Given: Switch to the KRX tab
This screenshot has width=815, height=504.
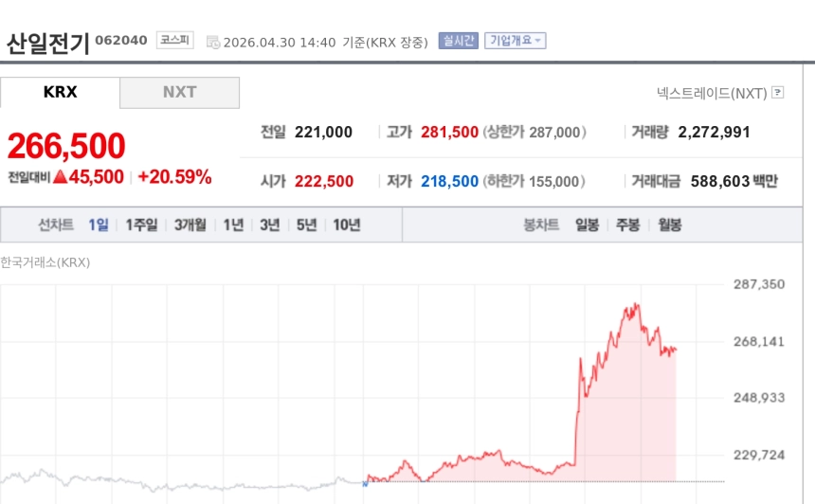Looking at the screenshot, I should pos(60,92).
